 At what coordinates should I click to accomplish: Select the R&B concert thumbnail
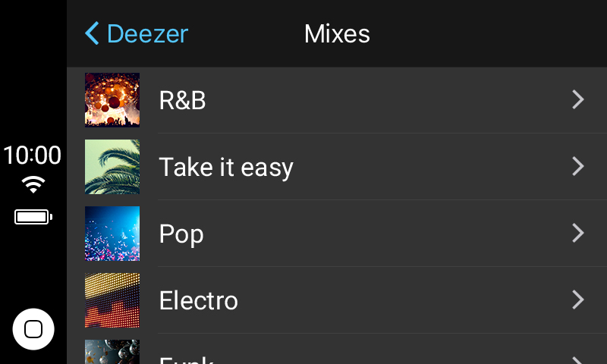tap(112, 100)
